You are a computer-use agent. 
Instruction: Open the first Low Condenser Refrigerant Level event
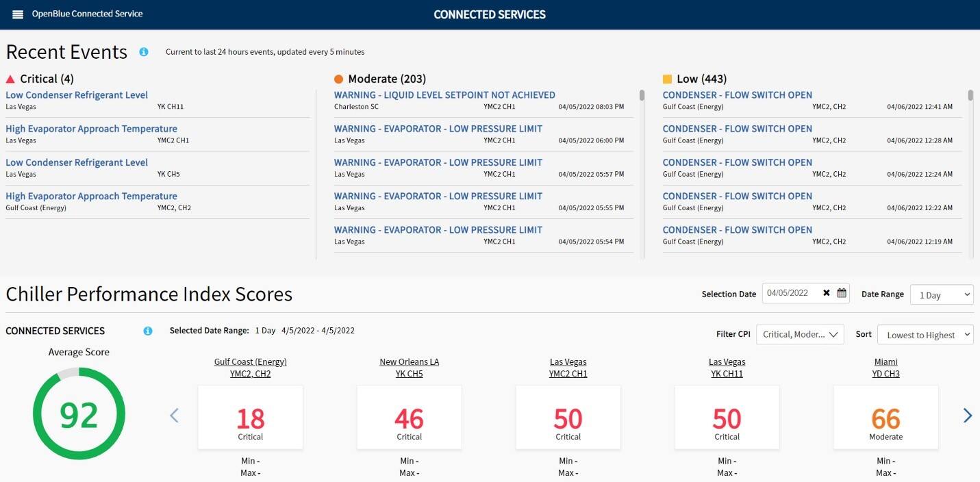(x=77, y=95)
